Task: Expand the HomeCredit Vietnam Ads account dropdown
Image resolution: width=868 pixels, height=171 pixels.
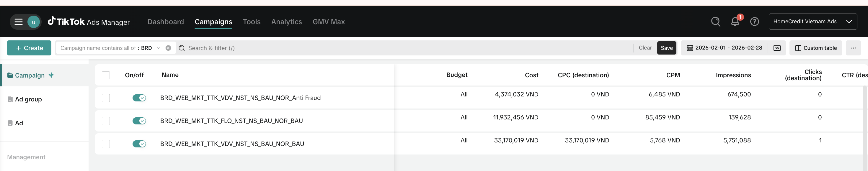Action: [813, 22]
